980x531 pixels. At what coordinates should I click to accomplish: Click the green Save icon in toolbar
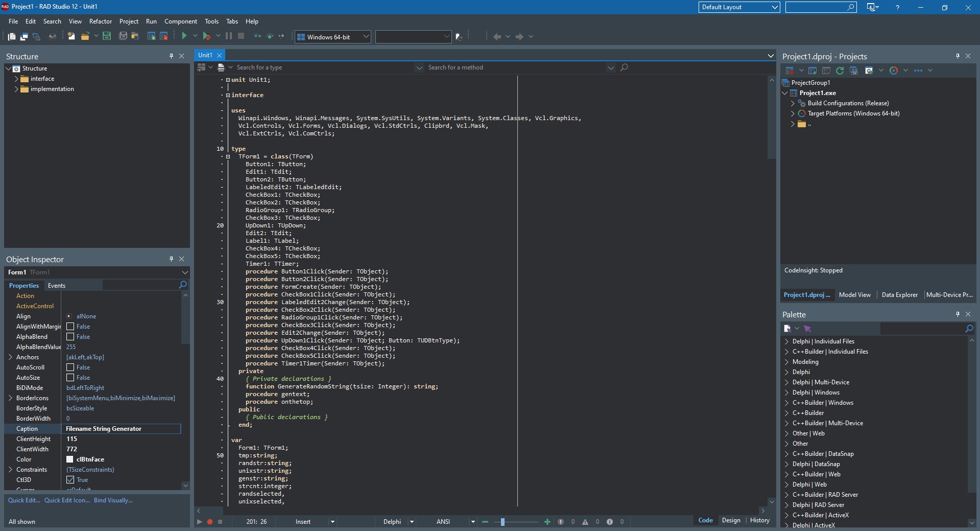coord(107,36)
